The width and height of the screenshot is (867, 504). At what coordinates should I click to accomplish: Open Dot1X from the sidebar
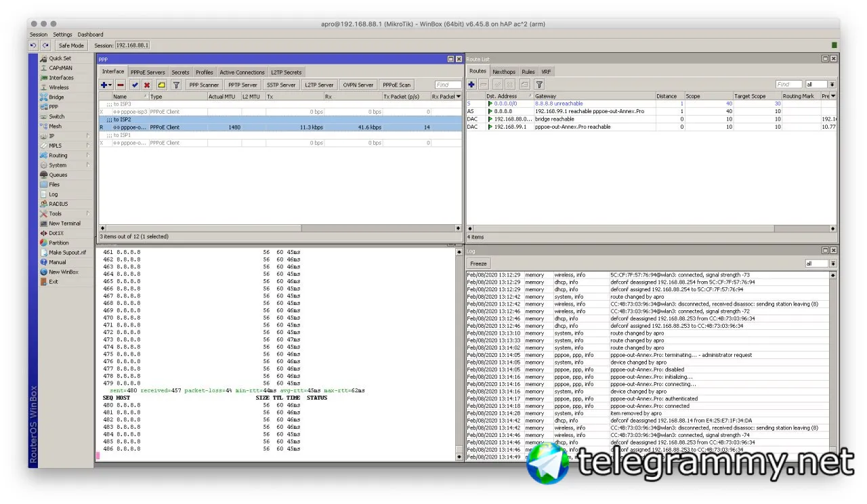pos(56,233)
